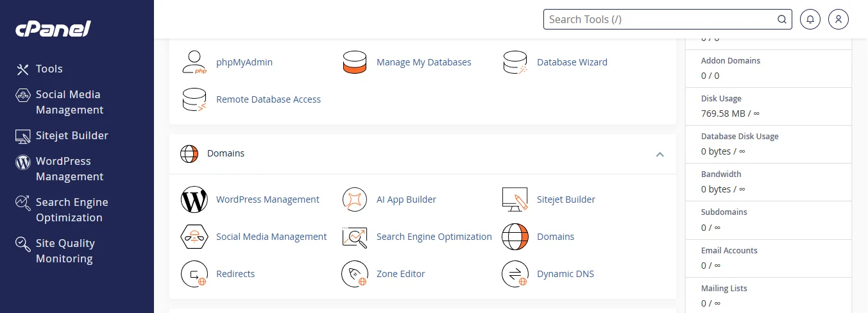Open Remote Database Access link
Viewport: 868px width, 313px height.
tap(269, 99)
